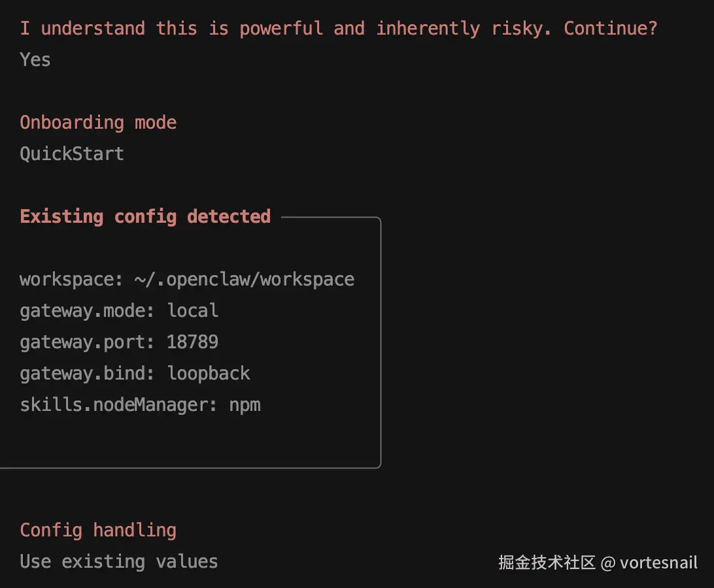
Task: Click the "Config handling" heading
Action: (x=98, y=530)
